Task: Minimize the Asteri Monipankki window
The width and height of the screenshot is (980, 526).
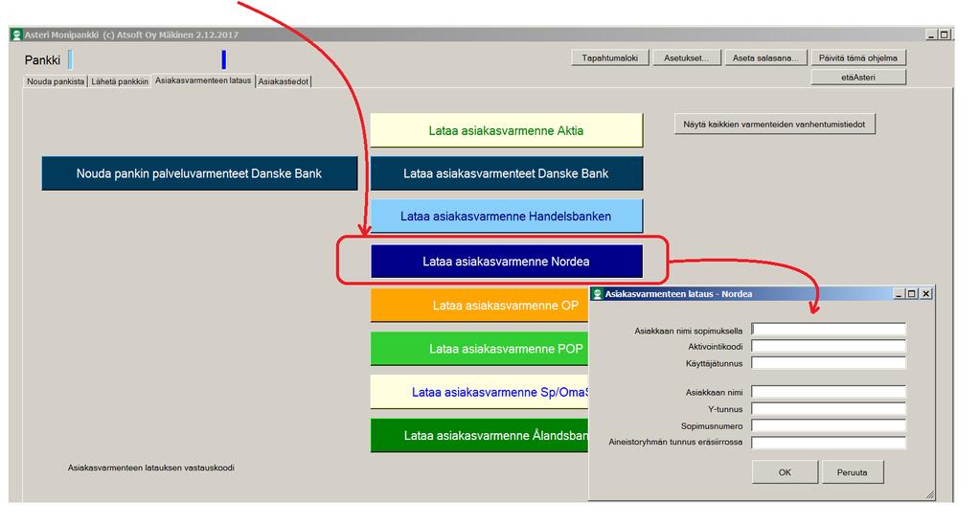Action: point(931,34)
